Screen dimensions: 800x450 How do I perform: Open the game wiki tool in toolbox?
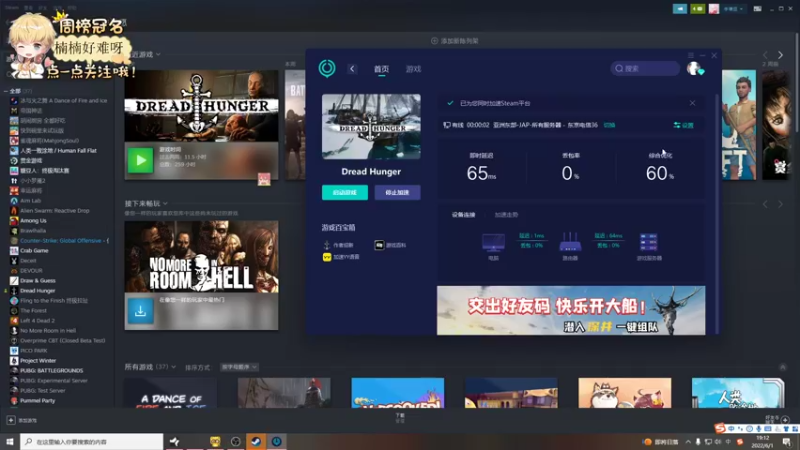pos(391,245)
